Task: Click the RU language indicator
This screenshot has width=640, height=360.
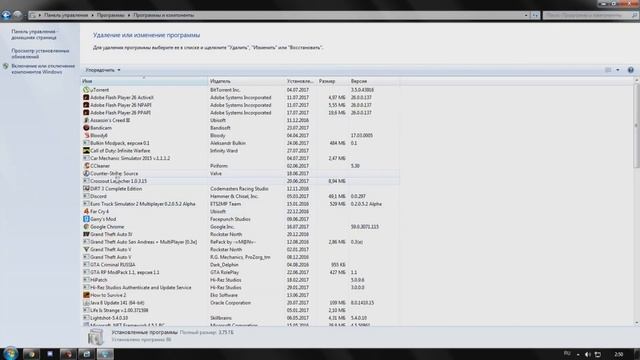Action: coord(567,353)
